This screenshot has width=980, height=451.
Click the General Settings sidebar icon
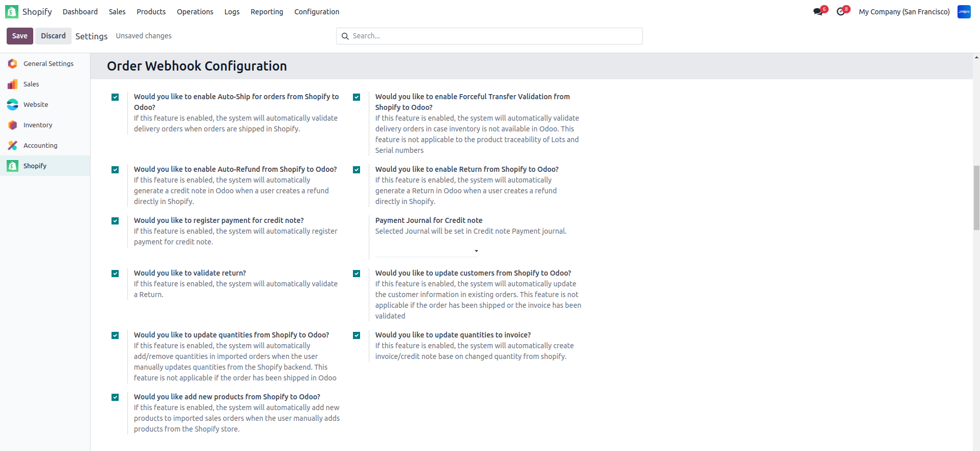point(13,63)
